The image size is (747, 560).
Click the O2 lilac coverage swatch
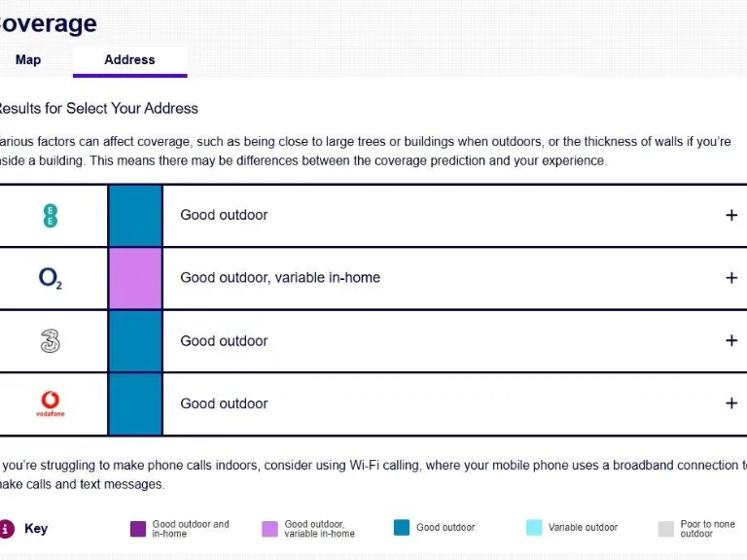[x=135, y=278]
